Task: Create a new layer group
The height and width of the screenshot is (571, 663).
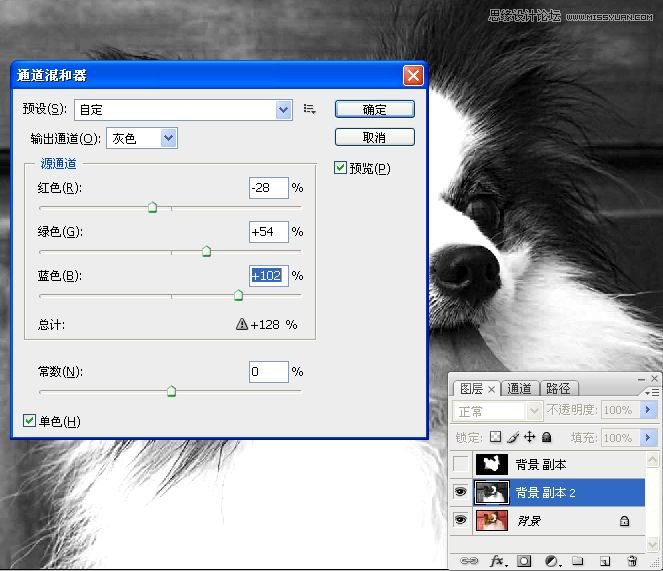Action: click(x=578, y=561)
